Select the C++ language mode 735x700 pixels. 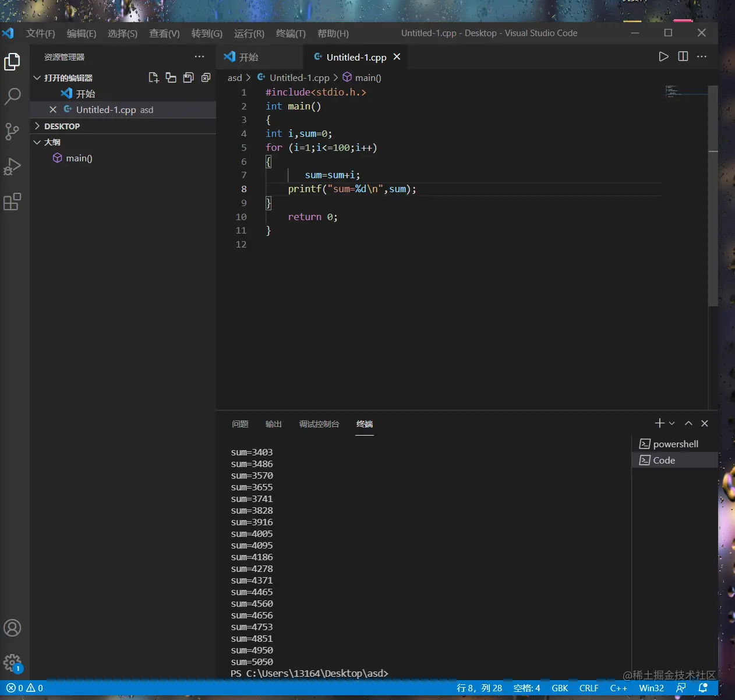(x=619, y=688)
